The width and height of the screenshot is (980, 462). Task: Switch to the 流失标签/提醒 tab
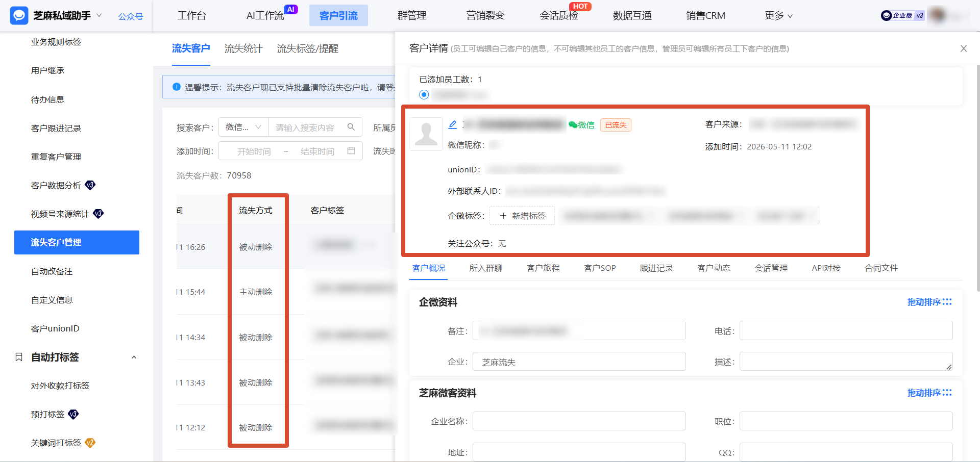click(x=308, y=48)
